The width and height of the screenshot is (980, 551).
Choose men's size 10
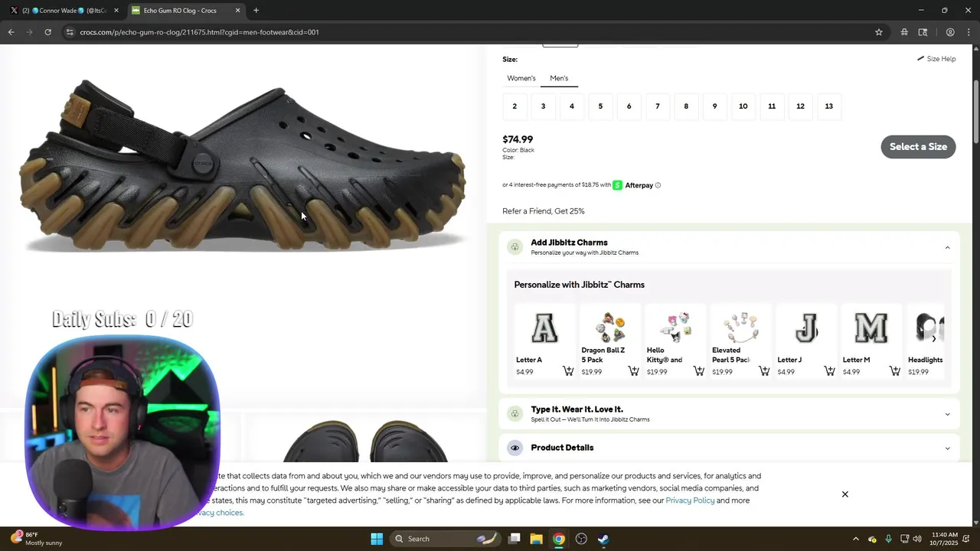[743, 106]
